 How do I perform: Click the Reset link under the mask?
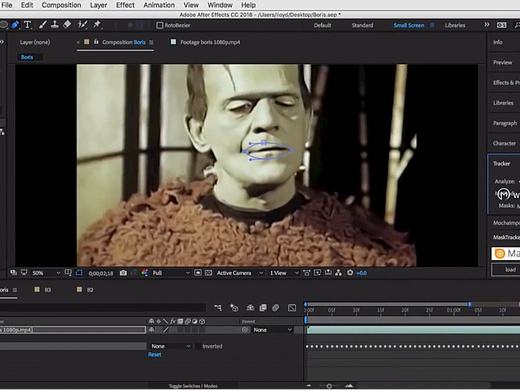pos(155,355)
